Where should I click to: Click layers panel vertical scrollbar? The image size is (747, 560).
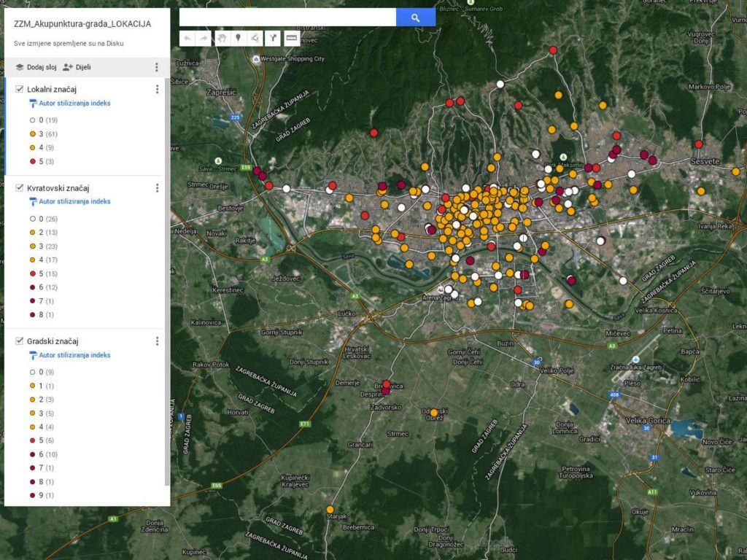pos(167,281)
